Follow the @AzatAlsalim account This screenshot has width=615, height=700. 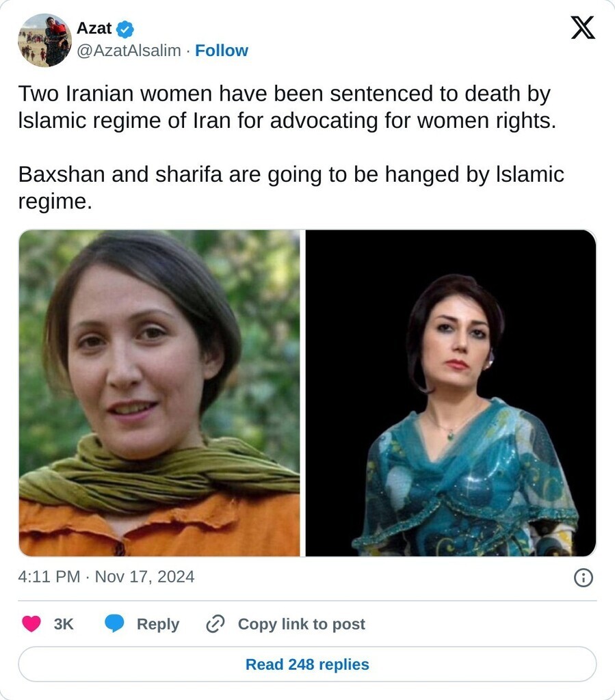(x=222, y=51)
